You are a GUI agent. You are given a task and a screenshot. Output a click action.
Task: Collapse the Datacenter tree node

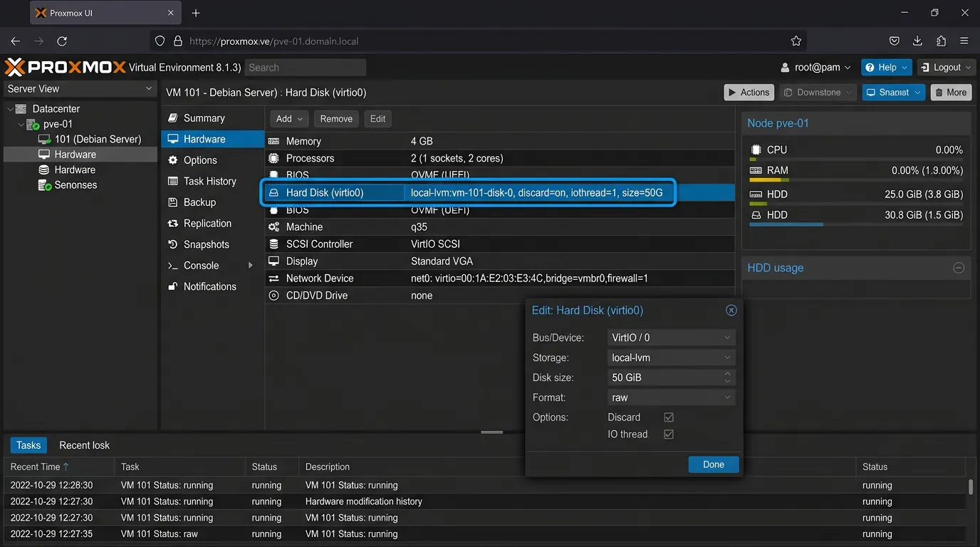pyautogui.click(x=10, y=109)
